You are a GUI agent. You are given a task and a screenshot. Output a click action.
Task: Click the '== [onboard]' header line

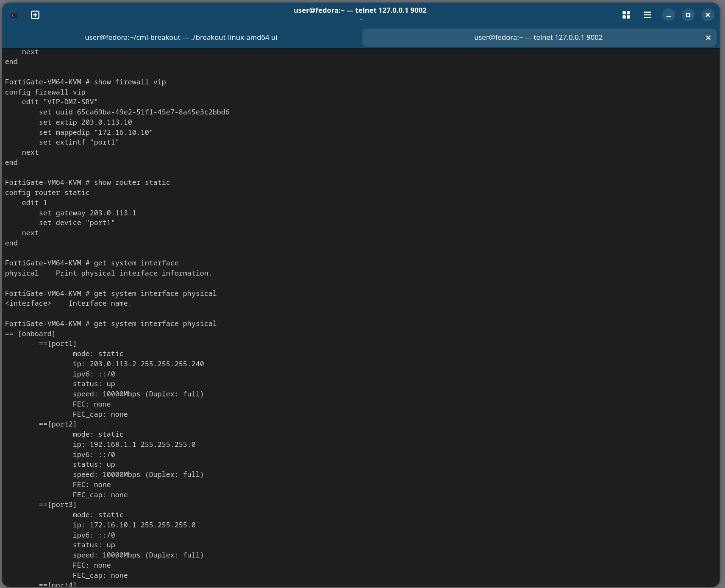[x=30, y=334]
